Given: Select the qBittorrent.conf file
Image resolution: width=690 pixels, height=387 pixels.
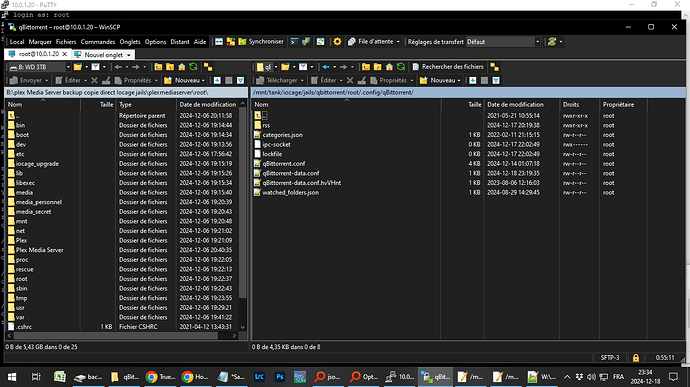Looking at the screenshot, I should (283, 163).
